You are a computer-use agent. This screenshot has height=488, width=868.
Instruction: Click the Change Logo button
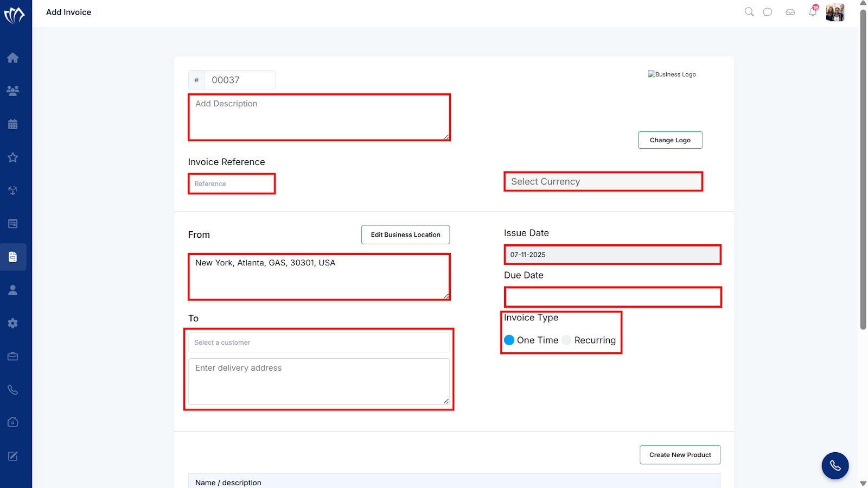coord(670,140)
